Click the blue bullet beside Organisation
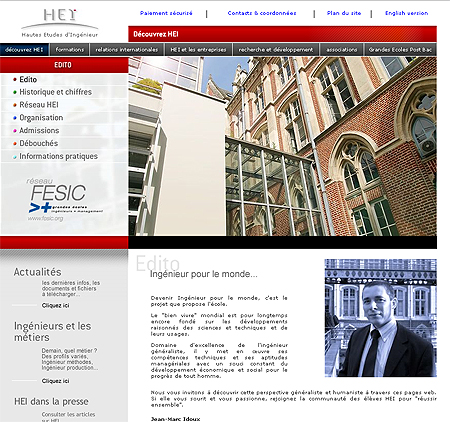This screenshot has height=422, width=450. coord(15,118)
